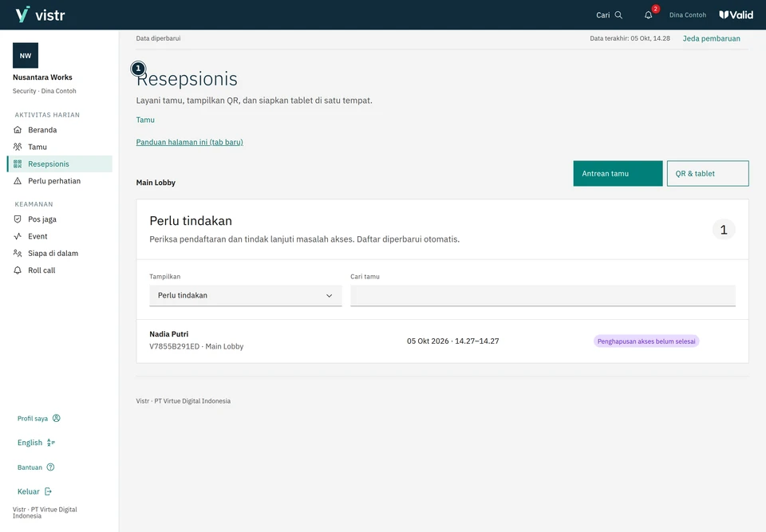Click the English language switch icon
Image resolution: width=766 pixels, height=532 pixels.
(51, 443)
